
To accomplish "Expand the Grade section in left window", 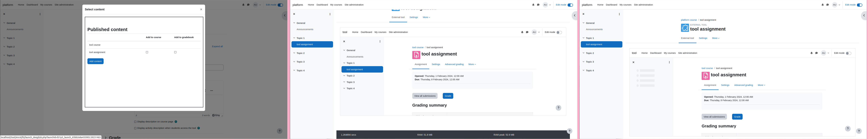I will (x=105, y=137).
